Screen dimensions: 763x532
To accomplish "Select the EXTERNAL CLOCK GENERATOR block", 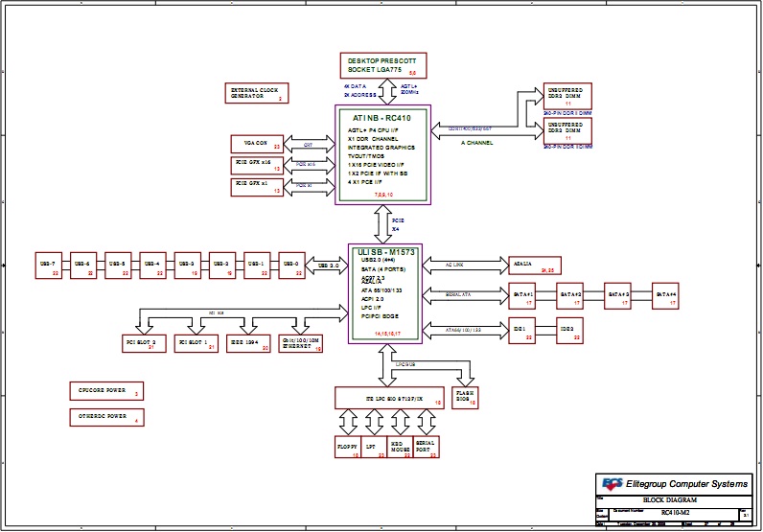I will point(257,93).
